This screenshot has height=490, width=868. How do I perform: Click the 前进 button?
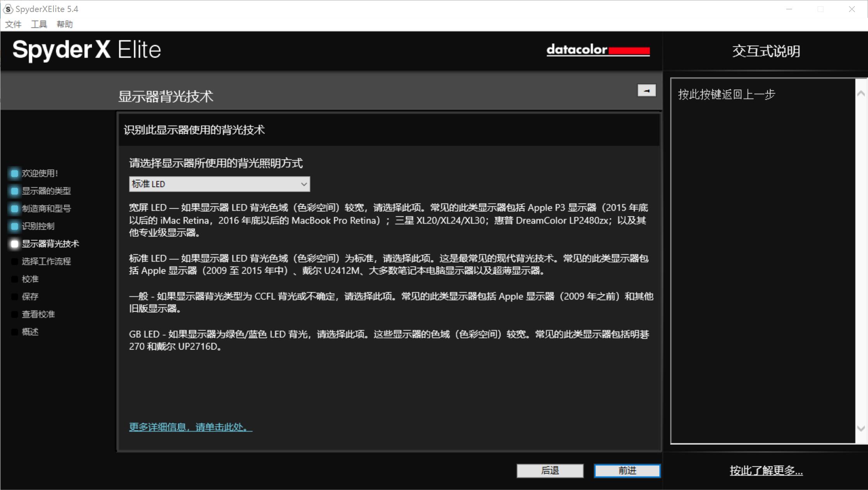[x=627, y=471]
